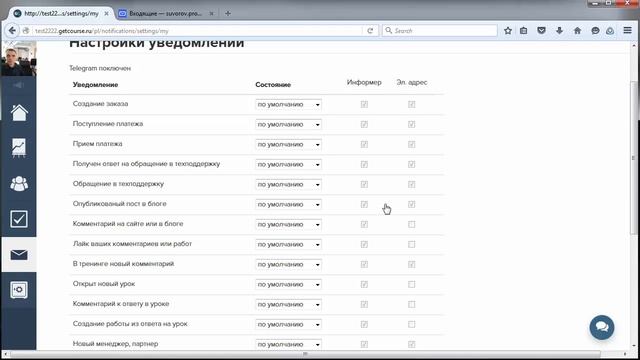The image size is (640, 360).
Task: Toggle Эл. адрес checkbox for Создание заказа
Action: 411,104
